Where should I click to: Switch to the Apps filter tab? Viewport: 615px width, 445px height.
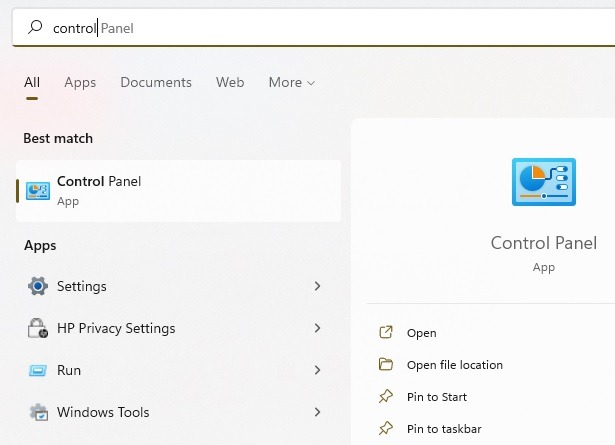coord(80,82)
